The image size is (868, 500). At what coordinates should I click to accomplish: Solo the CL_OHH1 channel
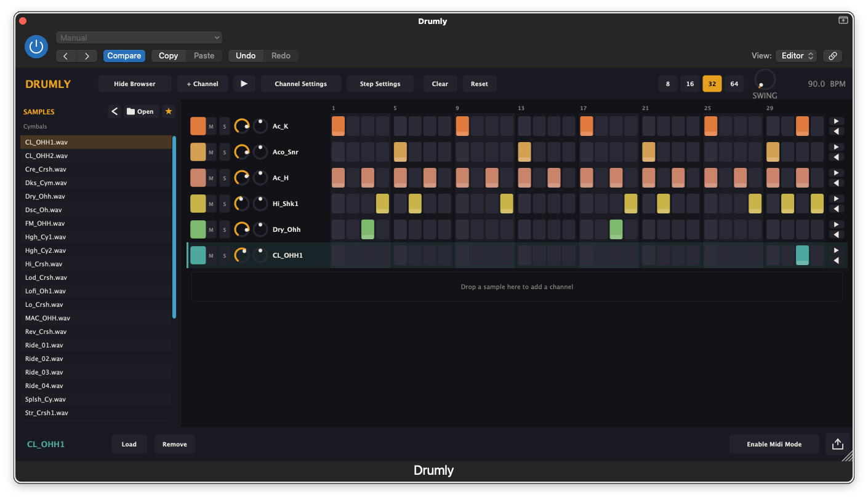225,255
